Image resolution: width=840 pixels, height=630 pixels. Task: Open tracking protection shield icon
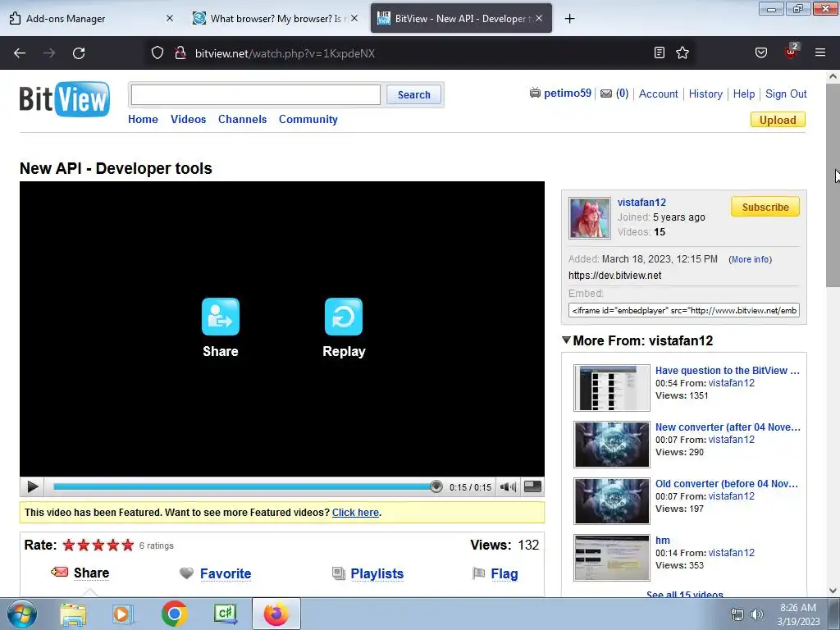[157, 53]
